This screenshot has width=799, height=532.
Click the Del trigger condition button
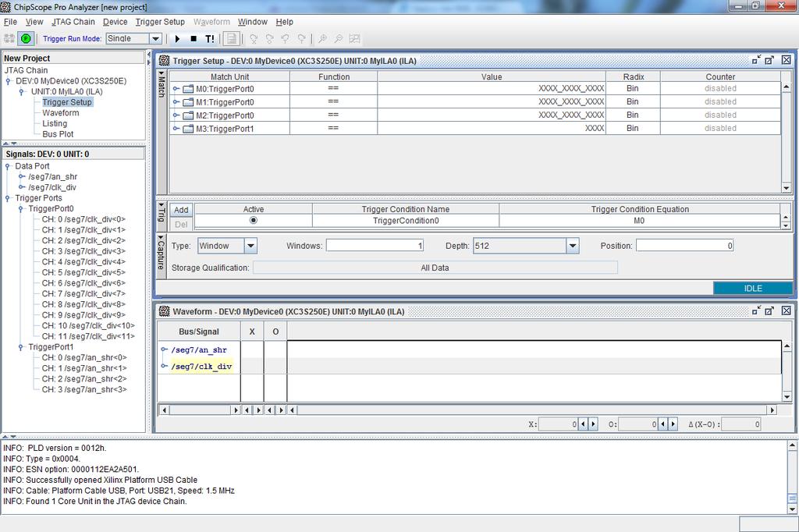[181, 224]
